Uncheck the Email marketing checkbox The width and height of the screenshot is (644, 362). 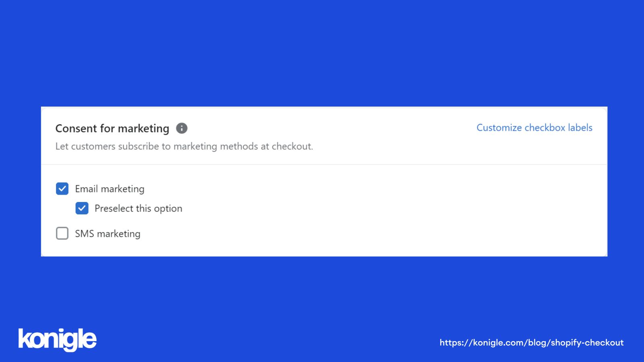coord(62,189)
